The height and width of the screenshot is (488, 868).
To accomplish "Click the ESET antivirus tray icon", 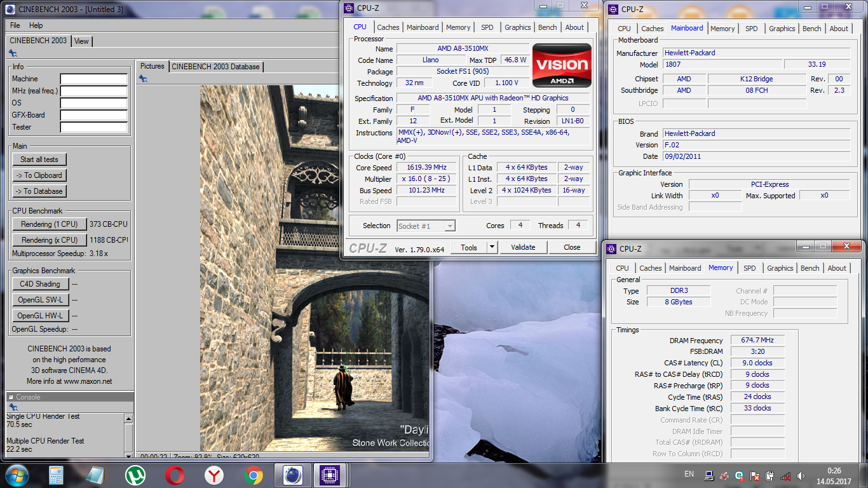I will pos(739,475).
